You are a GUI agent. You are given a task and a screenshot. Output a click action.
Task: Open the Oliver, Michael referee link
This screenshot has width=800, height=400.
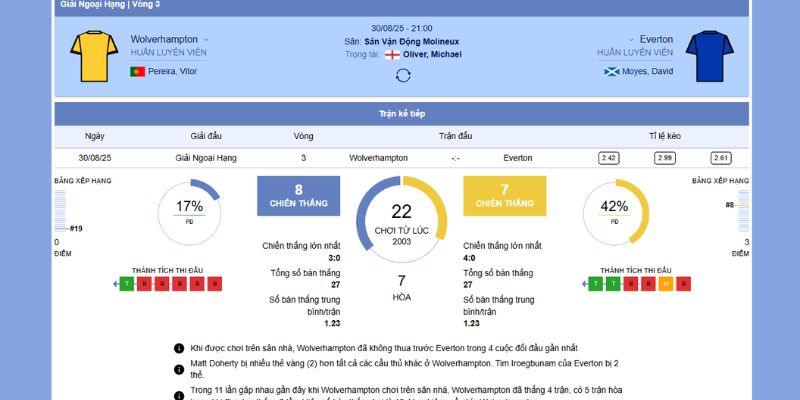pos(432,54)
